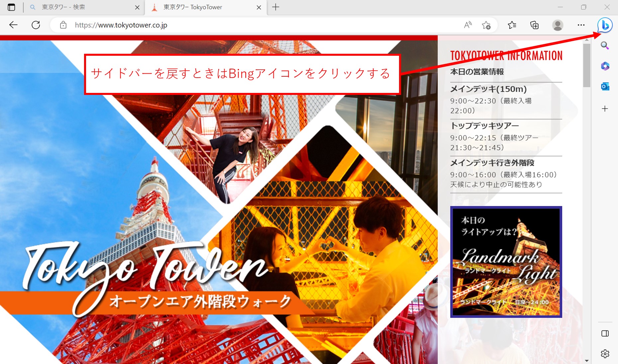The height and width of the screenshot is (364, 618).
Task: View site information lock icon
Action: [x=63, y=25]
